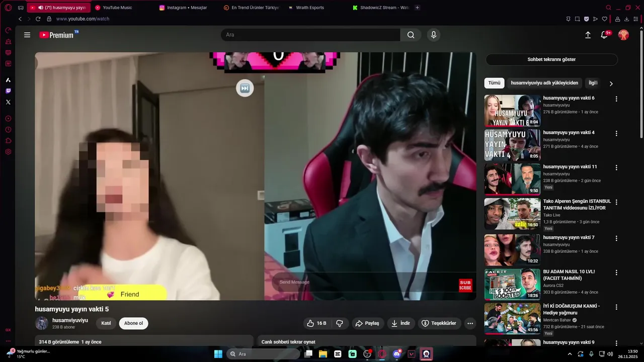
Task: Click the YouTube search magnifier button
Action: (x=411, y=35)
